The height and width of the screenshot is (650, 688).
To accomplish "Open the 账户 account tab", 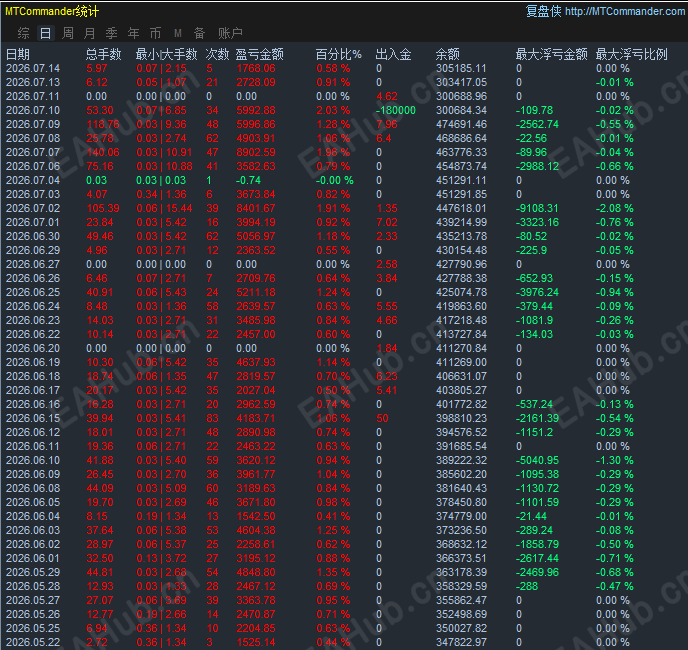I will [x=230, y=33].
